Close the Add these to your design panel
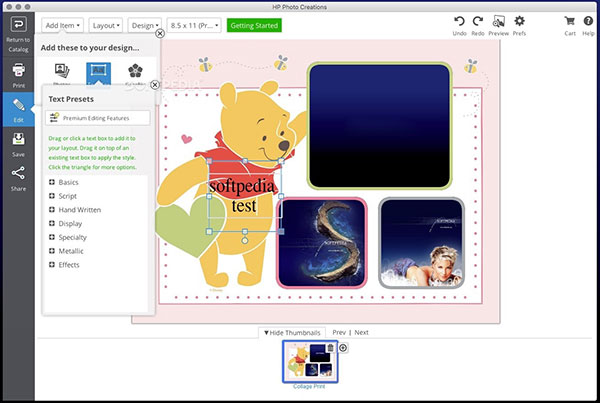 coord(160,34)
